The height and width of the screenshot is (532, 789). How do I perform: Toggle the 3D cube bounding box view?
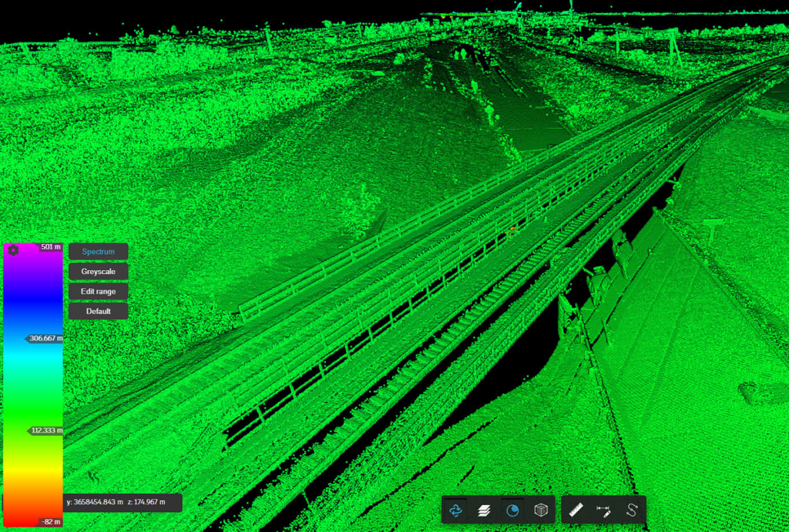(541, 510)
